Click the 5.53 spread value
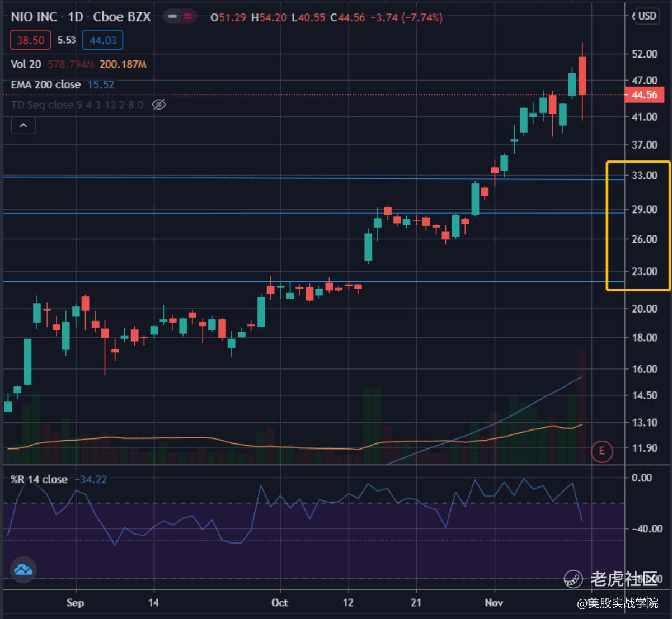The height and width of the screenshot is (619, 672). click(x=67, y=40)
